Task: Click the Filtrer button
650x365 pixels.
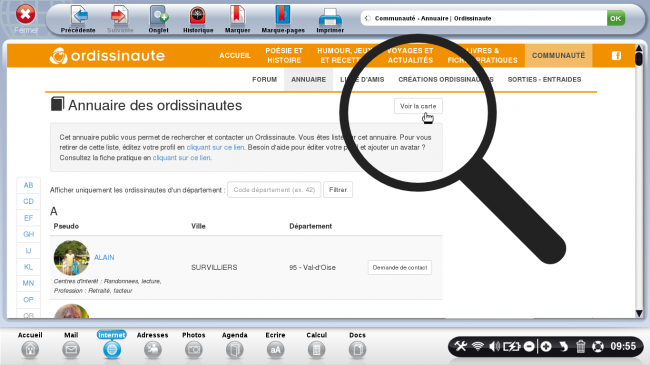Action: 338,190
